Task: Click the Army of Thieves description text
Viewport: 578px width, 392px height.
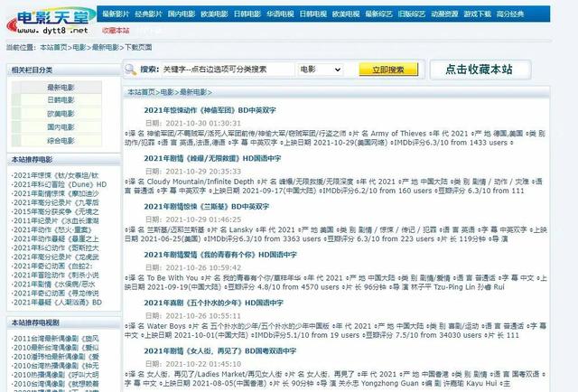Action: pyautogui.click(x=335, y=138)
